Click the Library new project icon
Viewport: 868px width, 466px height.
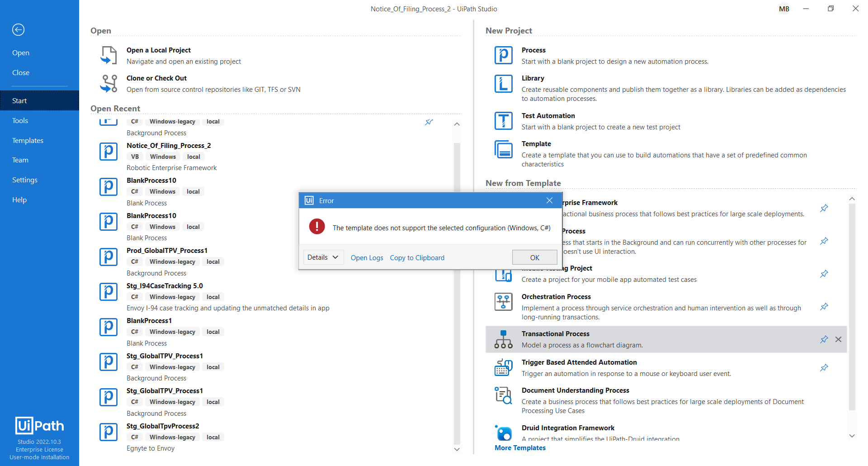504,84
